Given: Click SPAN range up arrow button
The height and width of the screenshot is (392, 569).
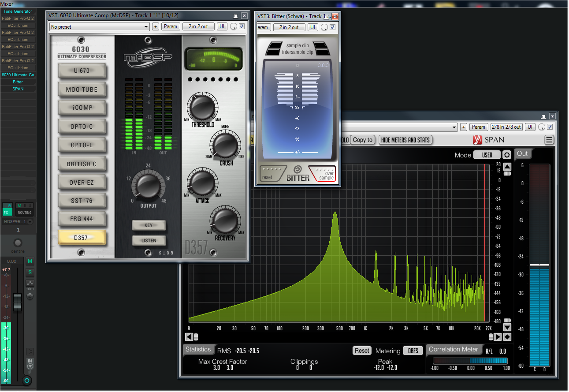Looking at the screenshot, I should coord(507,166).
